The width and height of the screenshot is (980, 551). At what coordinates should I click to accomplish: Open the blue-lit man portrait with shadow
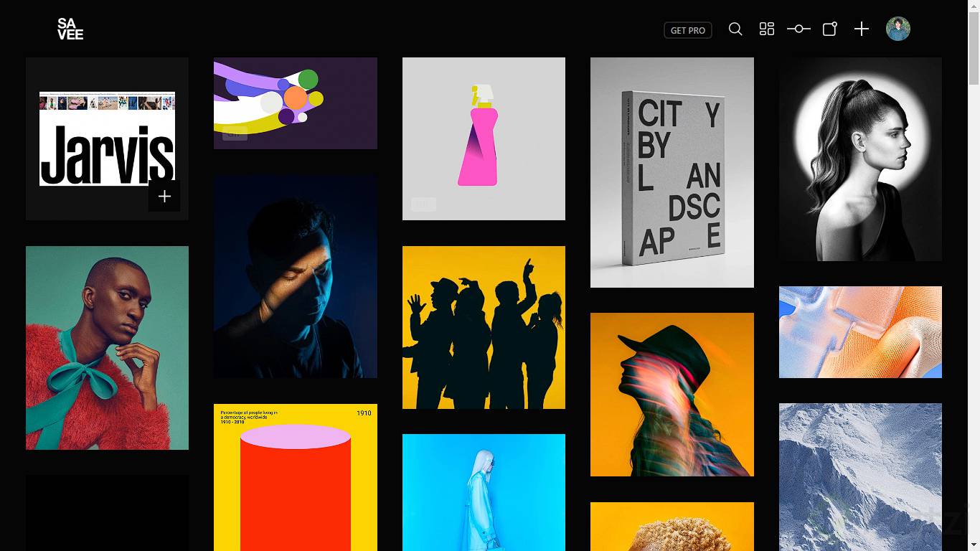tap(296, 276)
